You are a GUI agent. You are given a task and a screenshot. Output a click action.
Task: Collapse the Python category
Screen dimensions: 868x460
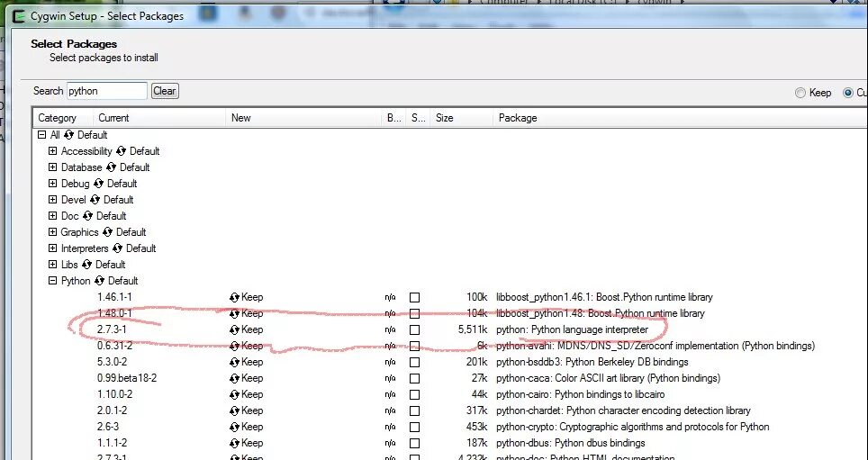pos(52,281)
